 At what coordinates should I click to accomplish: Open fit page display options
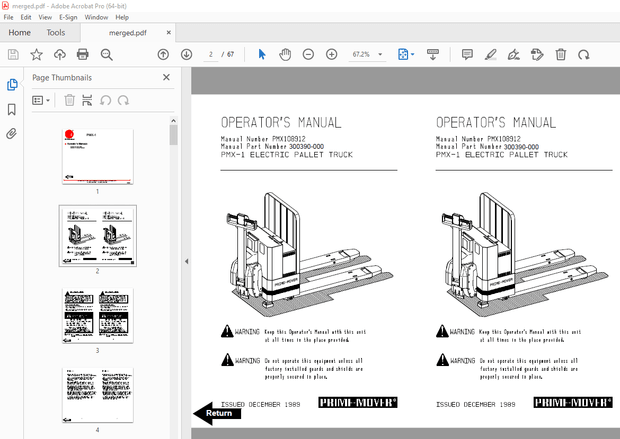[405, 54]
